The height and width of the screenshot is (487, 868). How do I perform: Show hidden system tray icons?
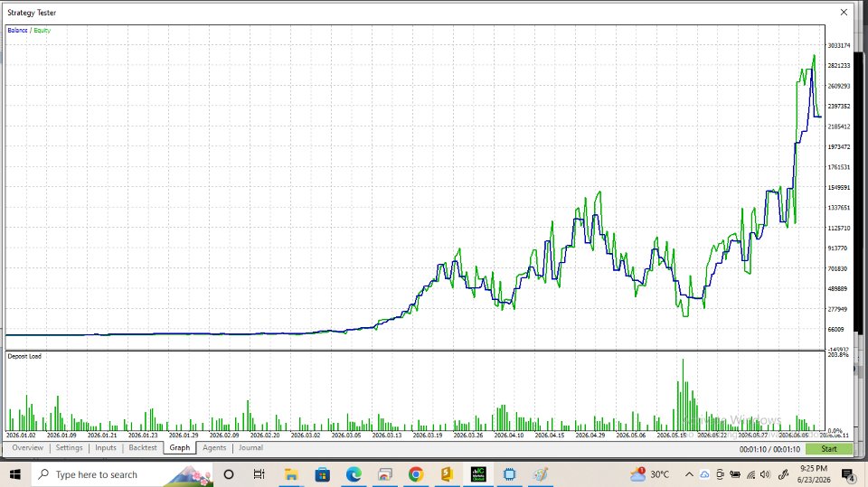(689, 474)
